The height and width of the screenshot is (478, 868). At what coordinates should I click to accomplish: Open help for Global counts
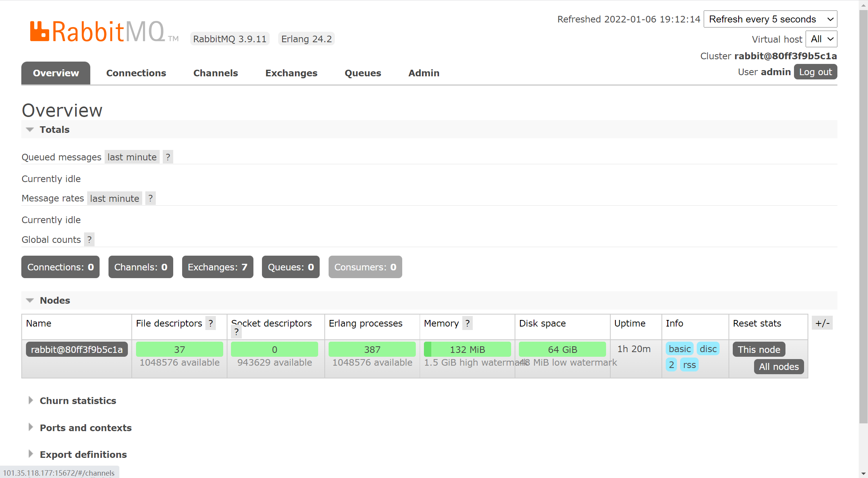[x=89, y=239]
